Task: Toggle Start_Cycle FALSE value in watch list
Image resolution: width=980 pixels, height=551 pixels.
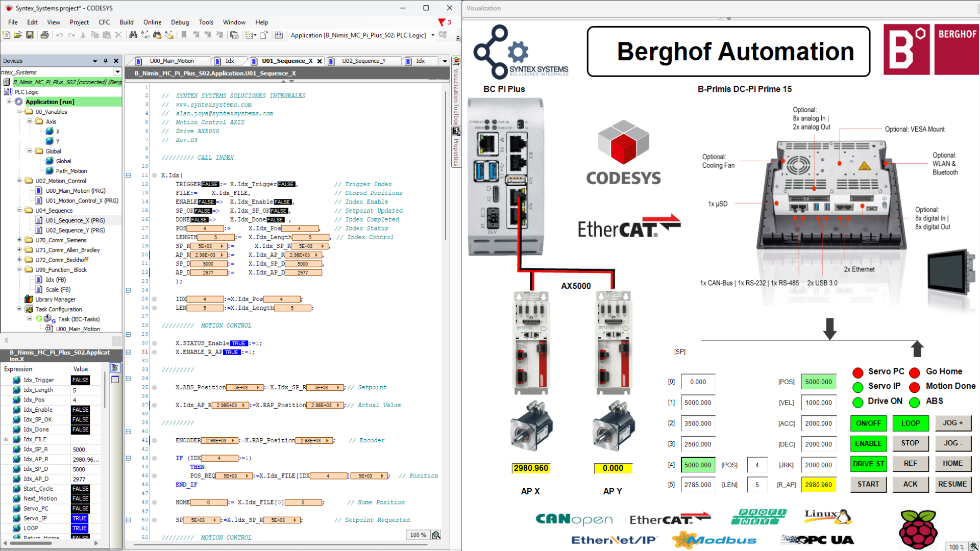Action: point(80,489)
